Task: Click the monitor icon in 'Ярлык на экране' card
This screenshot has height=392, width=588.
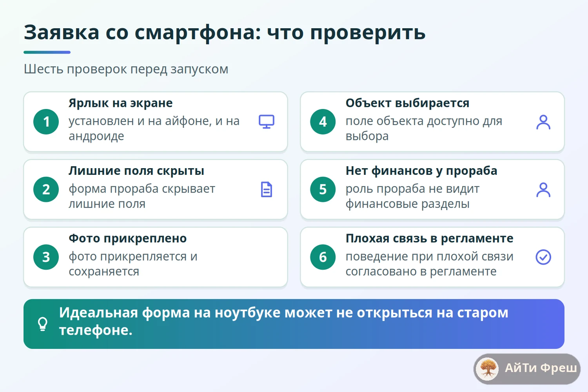Action: coord(267,122)
